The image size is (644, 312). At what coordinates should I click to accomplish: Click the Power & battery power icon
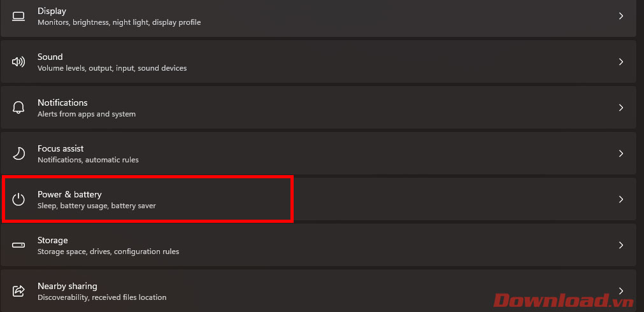click(x=18, y=199)
